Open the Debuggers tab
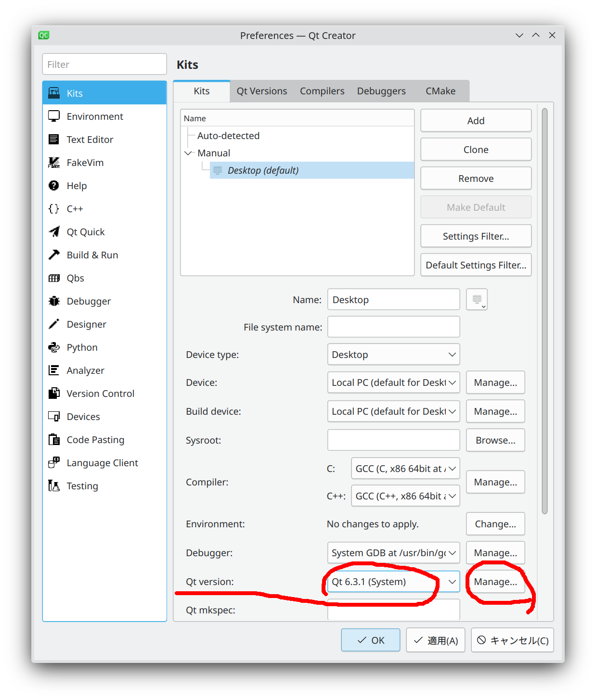This screenshot has width=596, height=700. pyautogui.click(x=381, y=91)
